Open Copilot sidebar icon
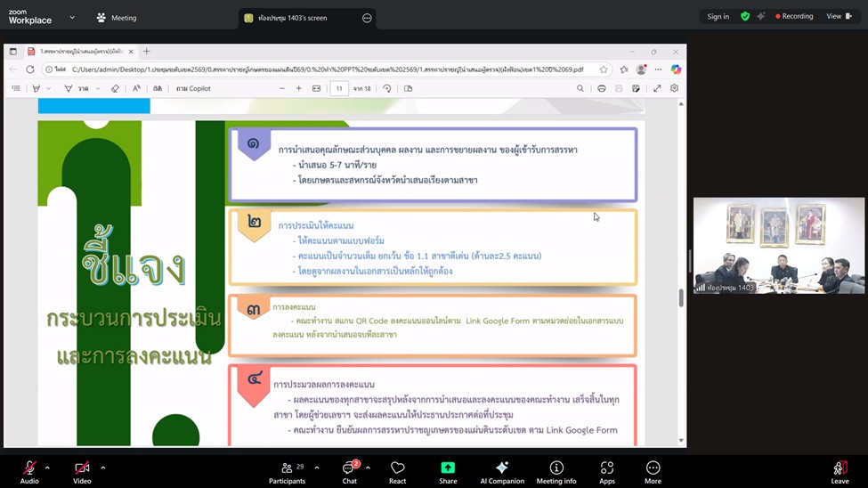The image size is (868, 488). (x=676, y=69)
